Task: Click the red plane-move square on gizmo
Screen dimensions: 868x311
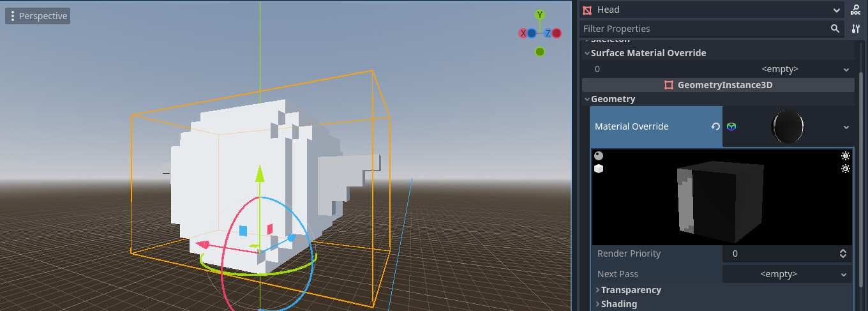Action: 270,229
